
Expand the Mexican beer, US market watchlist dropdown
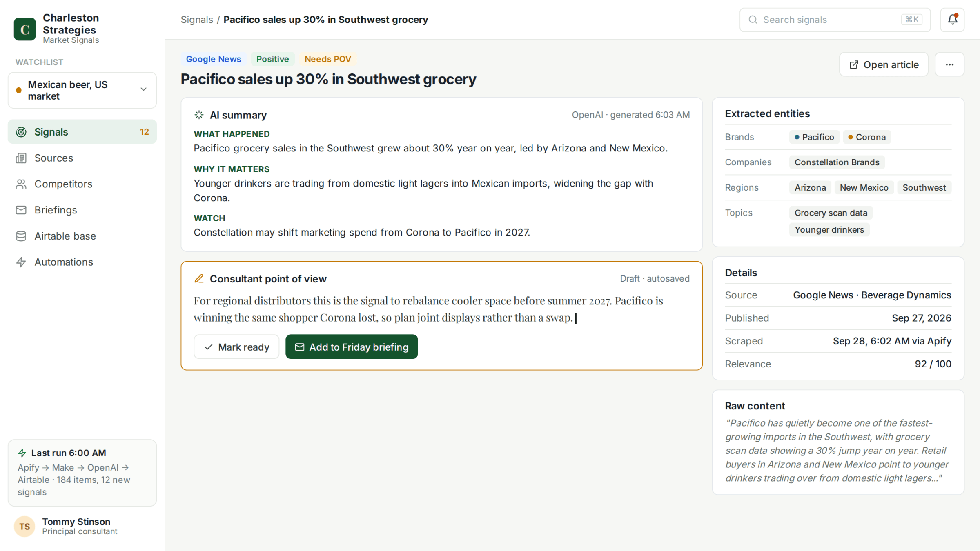[x=82, y=90]
